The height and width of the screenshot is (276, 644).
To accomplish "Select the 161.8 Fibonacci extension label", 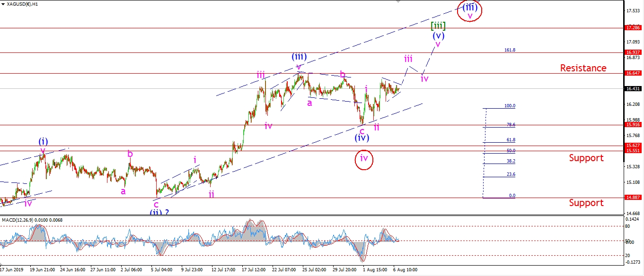I will (x=510, y=50).
